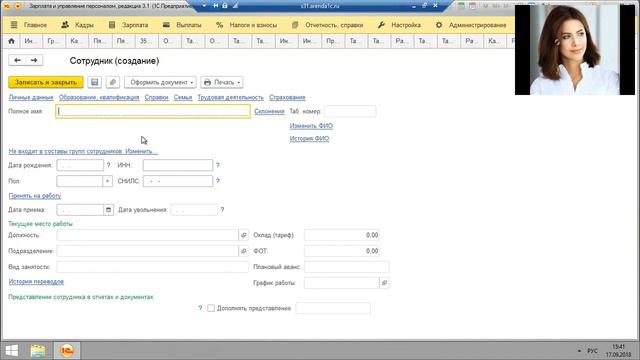Click the forward navigation arrow
640x360 pixels.
click(x=34, y=60)
